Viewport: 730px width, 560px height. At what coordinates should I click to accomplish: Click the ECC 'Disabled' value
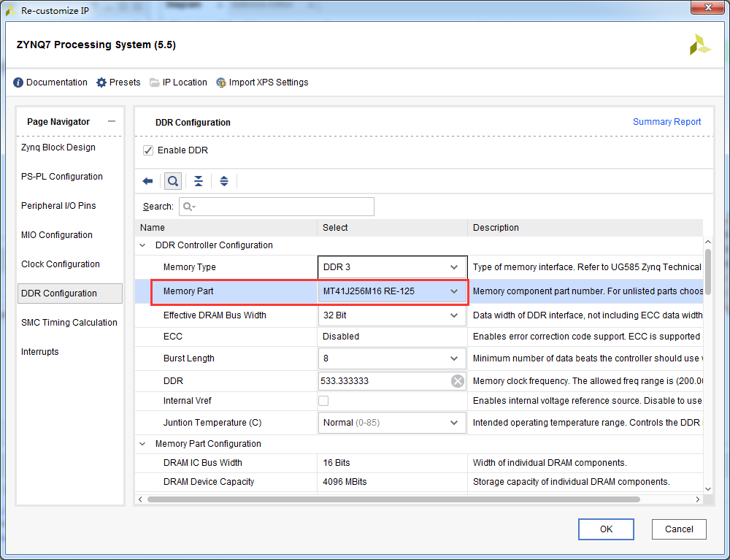pos(341,337)
